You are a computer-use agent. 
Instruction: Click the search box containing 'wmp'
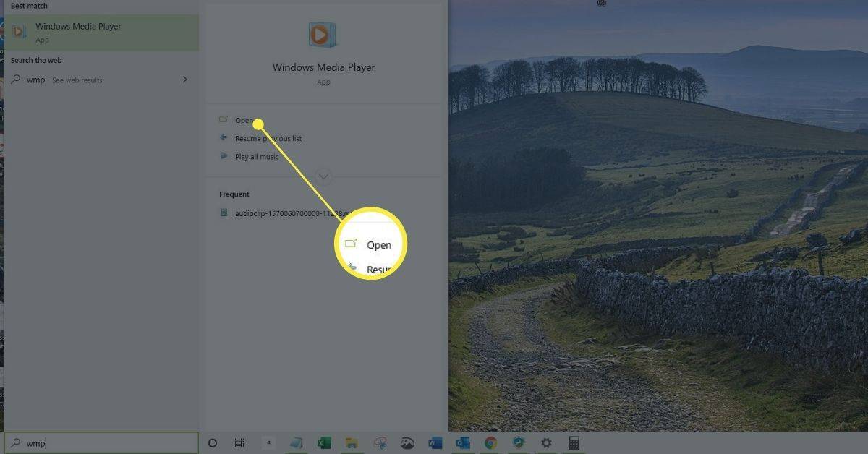click(101, 443)
